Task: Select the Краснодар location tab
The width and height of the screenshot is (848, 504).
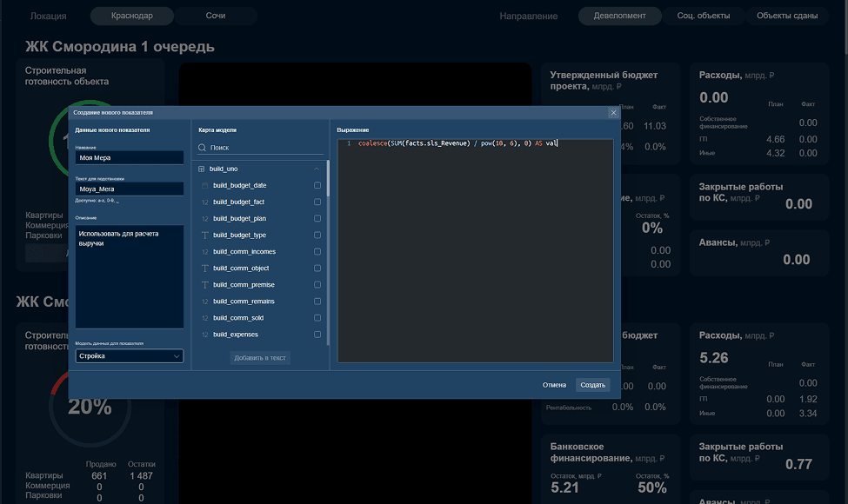Action: click(x=132, y=16)
